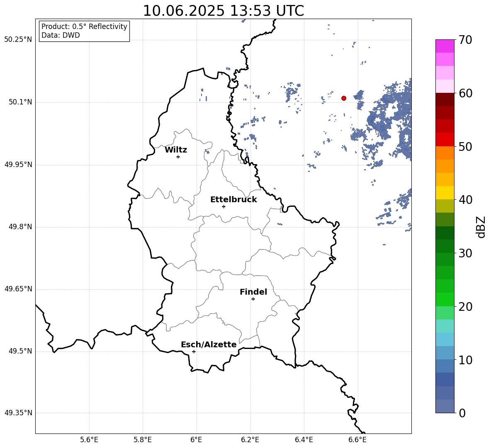Click the Findel station cross marker
This screenshot has width=491, height=448.
(253, 299)
